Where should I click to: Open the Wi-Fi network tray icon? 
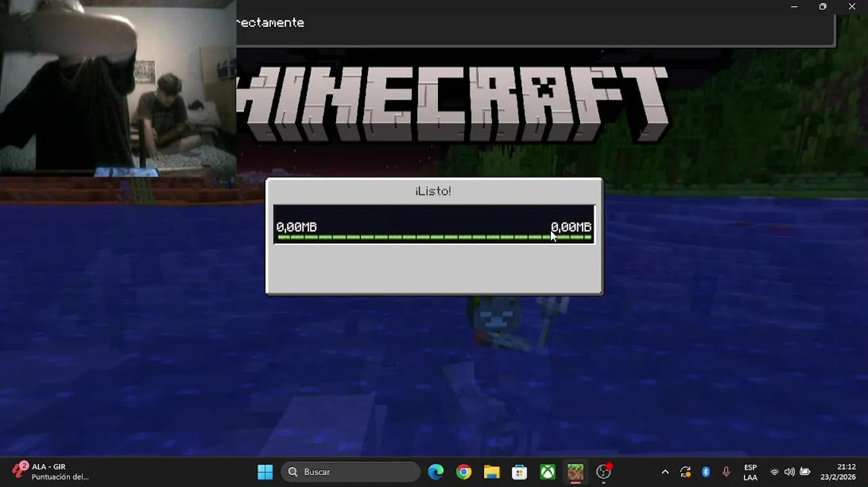[x=775, y=472]
